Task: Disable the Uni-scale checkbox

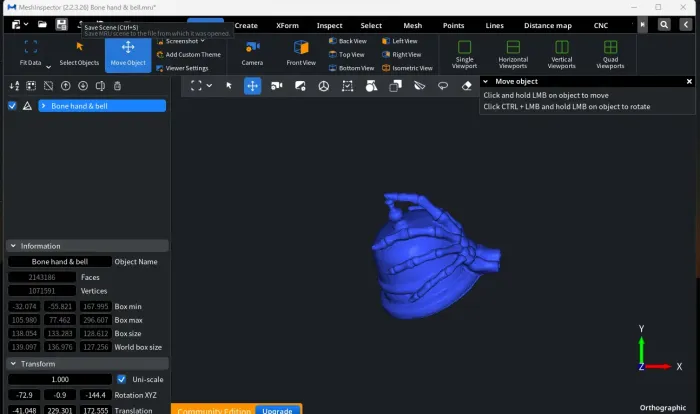Action: 121,379
